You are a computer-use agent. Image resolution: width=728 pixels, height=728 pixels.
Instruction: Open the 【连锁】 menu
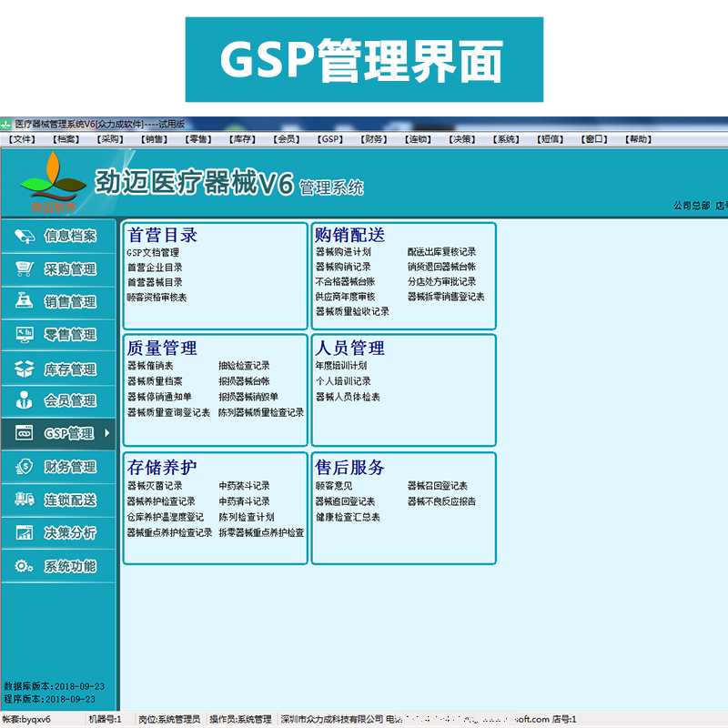click(418, 139)
